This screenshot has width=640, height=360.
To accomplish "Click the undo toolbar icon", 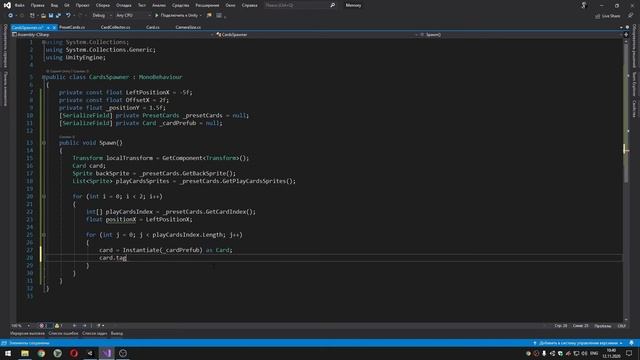I will (68, 16).
